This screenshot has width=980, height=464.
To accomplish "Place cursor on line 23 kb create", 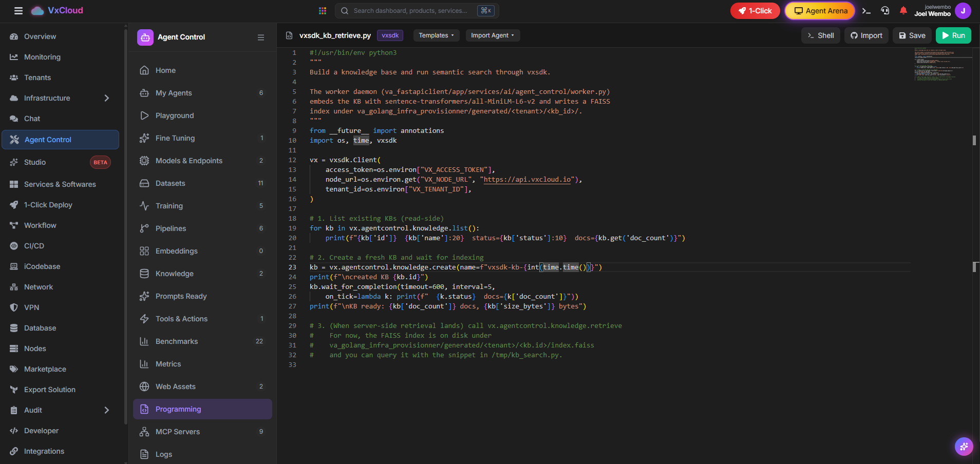I will tap(456, 267).
